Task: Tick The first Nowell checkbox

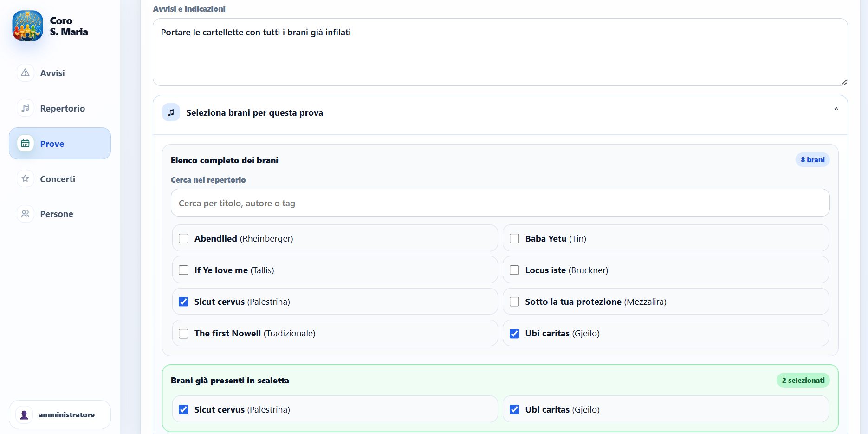Action: click(x=184, y=333)
